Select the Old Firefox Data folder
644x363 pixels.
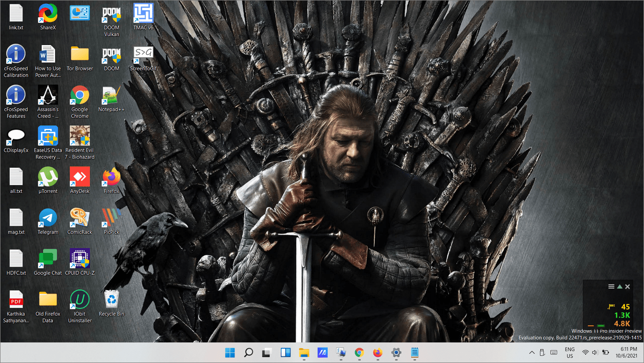[48, 307]
